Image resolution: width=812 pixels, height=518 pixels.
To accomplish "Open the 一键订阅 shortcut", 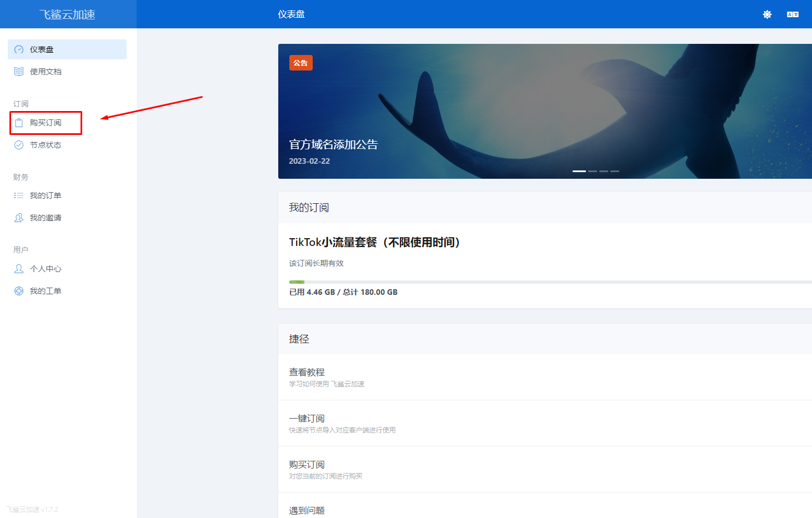I will coord(545,423).
